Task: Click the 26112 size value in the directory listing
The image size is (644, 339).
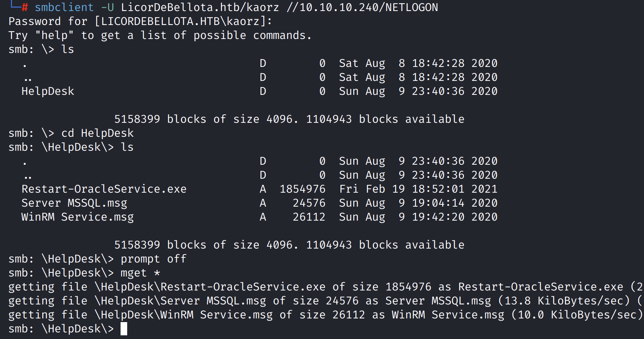Action: [x=309, y=217]
